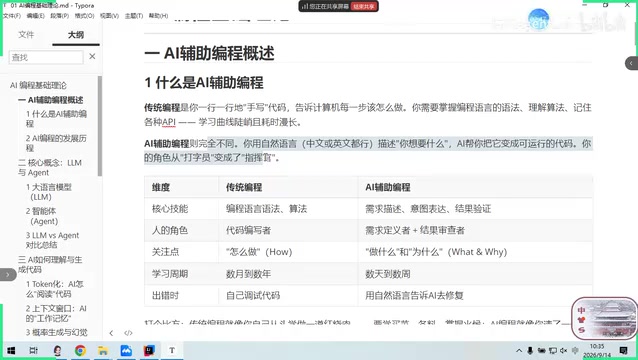Go to 2 上下文窗口 outline entry
Image resolution: width=638 pixels, height=360 pixels.
tap(56, 313)
